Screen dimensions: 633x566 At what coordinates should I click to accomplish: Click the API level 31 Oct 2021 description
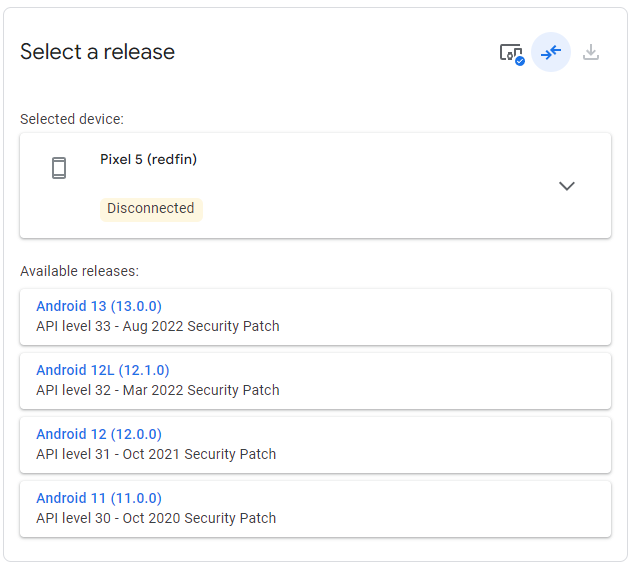156,454
